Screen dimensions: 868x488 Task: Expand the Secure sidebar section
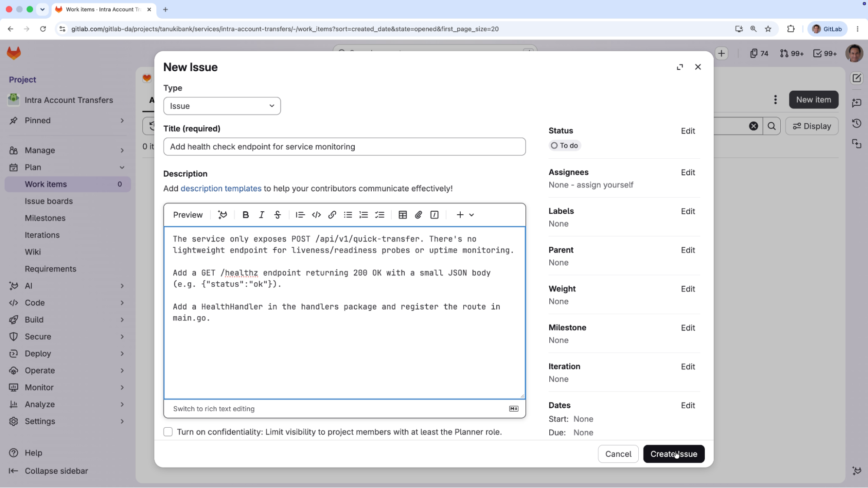(67, 337)
